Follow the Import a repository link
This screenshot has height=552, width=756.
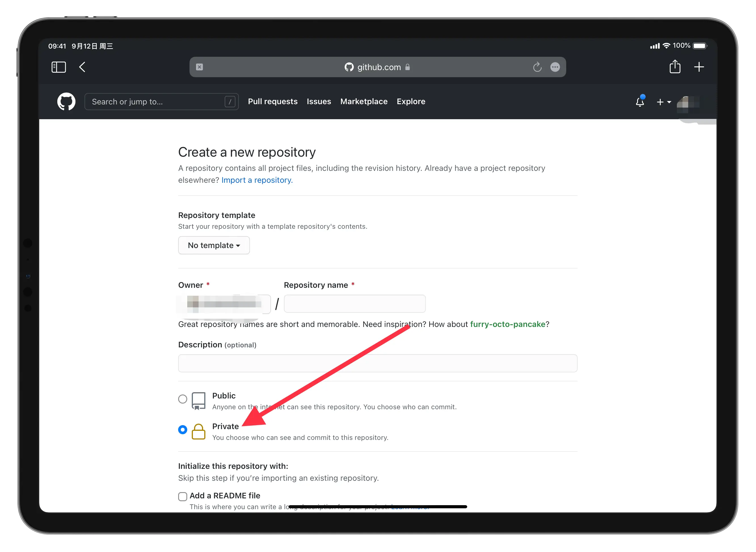click(257, 180)
